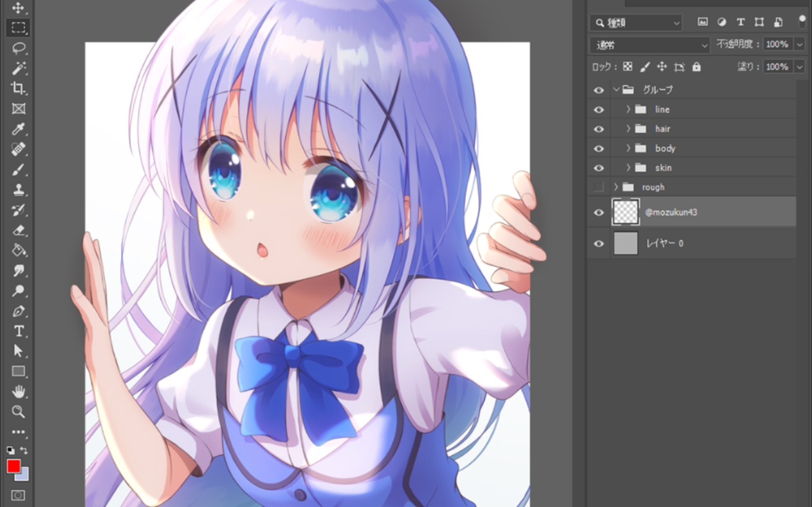Filter layers by pixel layers icon
Viewport: 812px width, 507px height.
tap(703, 22)
